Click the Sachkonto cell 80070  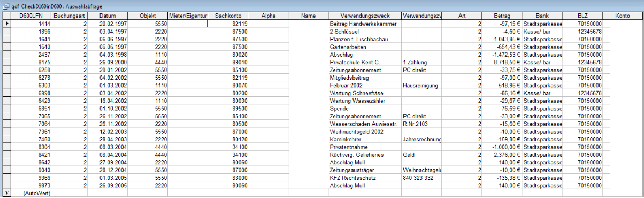[x=228, y=85]
